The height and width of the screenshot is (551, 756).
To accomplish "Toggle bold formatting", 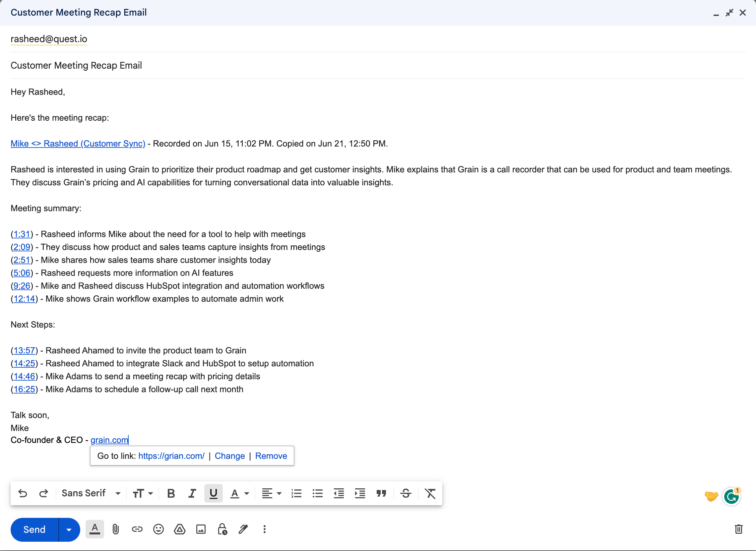I will pyautogui.click(x=171, y=493).
